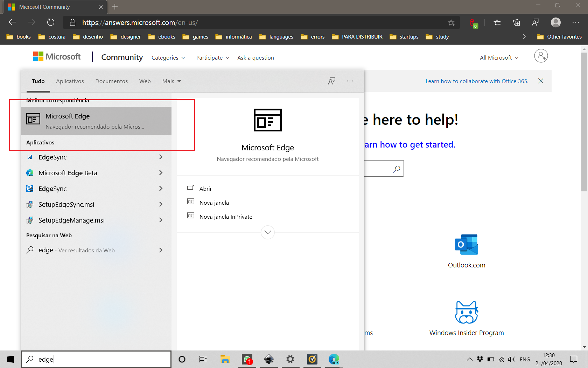This screenshot has height=368, width=588.
Task: Expand more actions chevron in preview
Action: click(x=268, y=232)
